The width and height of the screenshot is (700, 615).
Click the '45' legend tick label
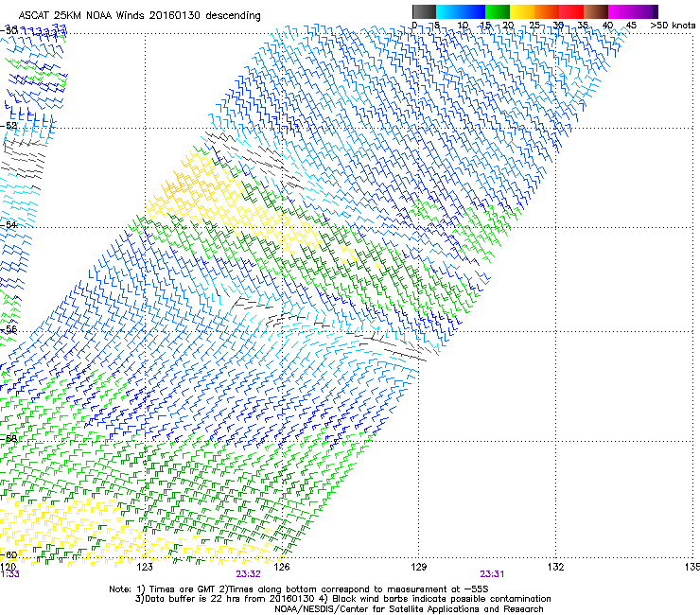click(631, 26)
